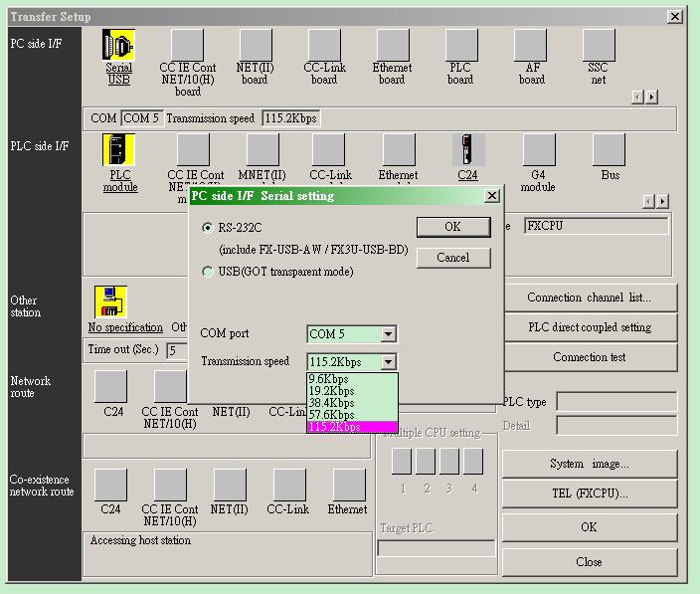The image size is (700, 594).
Task: Select the RS-232C radio button
Action: [207, 227]
